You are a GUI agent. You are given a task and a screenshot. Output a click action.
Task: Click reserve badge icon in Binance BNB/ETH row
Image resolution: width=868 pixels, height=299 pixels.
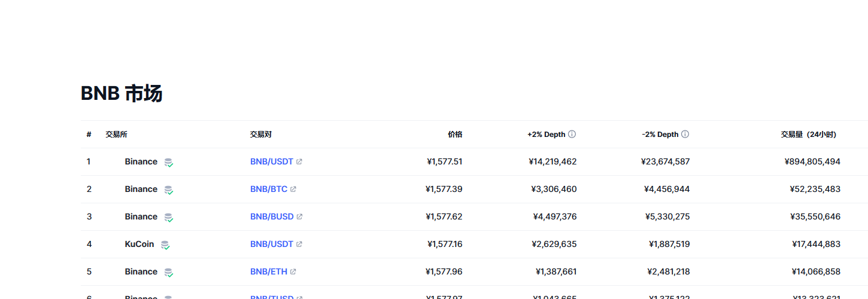(169, 272)
